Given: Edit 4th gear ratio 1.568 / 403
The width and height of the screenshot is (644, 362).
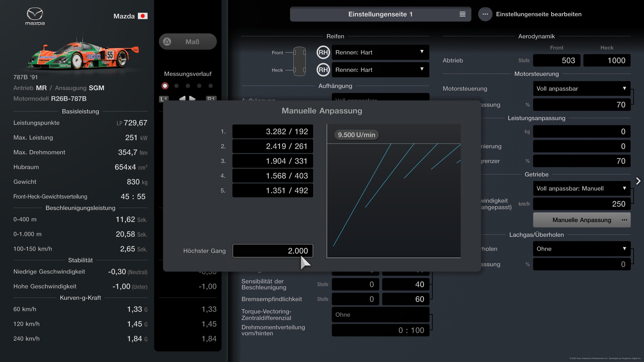Looking at the screenshot, I should tap(273, 176).
